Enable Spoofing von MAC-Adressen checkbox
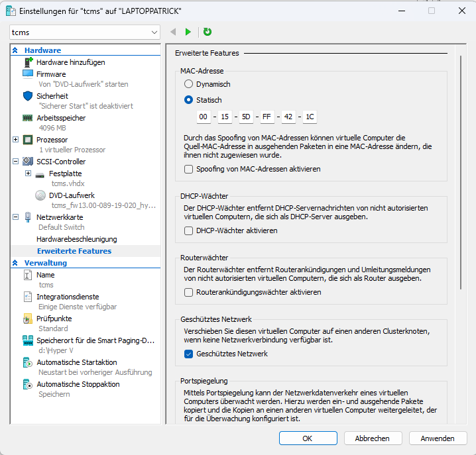476x455 pixels. (189, 169)
